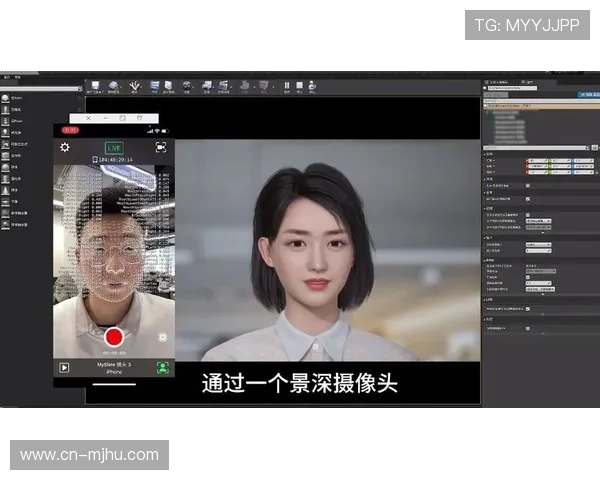The height and width of the screenshot is (480, 600).
Task: Click the Save Current Level toolbar icon
Action: pyautogui.click(x=95, y=85)
